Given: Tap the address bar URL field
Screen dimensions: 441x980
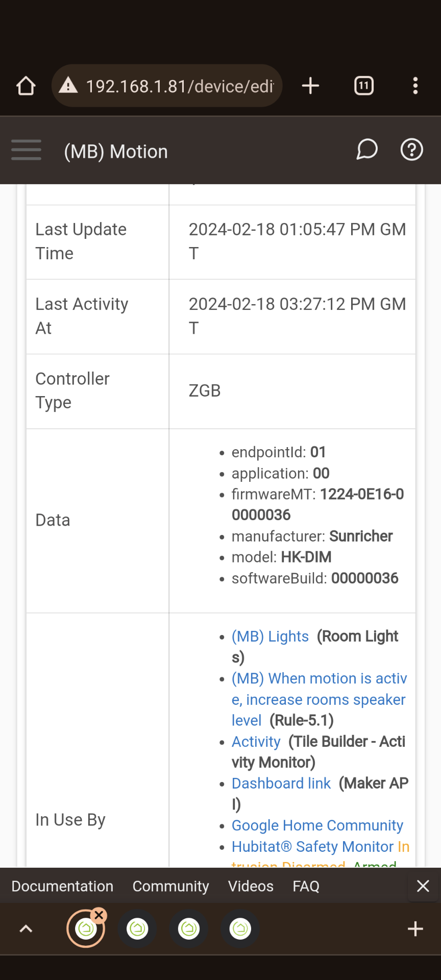Looking at the screenshot, I should click(x=180, y=86).
